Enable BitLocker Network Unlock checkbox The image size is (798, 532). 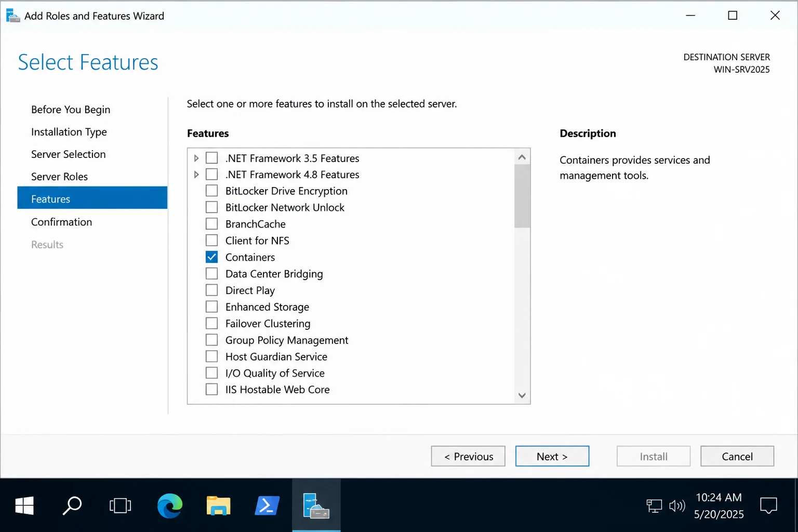click(211, 207)
